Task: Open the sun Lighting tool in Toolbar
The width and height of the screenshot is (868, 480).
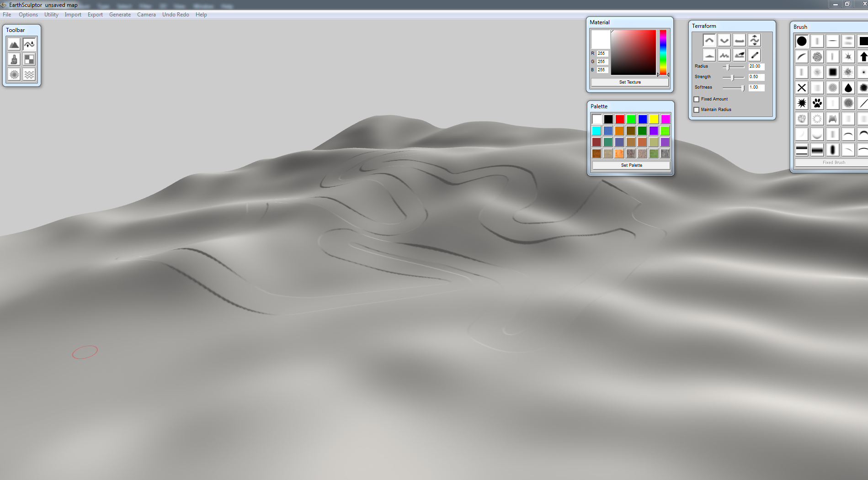Action: point(14,74)
